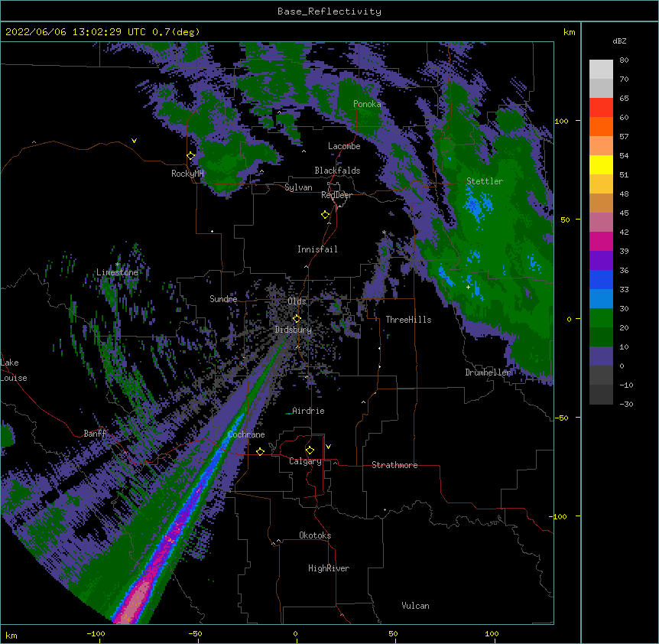Pick the bright green 20-30 dBZ legend swatch
The width and height of the screenshot is (659, 644).
click(x=601, y=318)
